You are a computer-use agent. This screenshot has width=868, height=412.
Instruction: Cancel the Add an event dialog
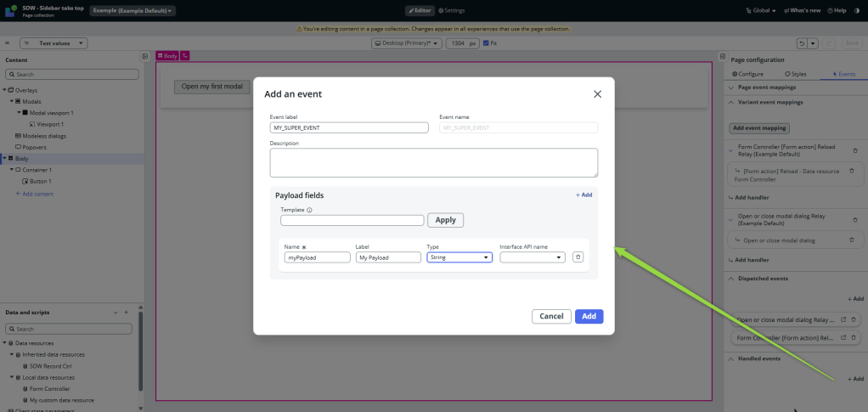click(x=551, y=316)
